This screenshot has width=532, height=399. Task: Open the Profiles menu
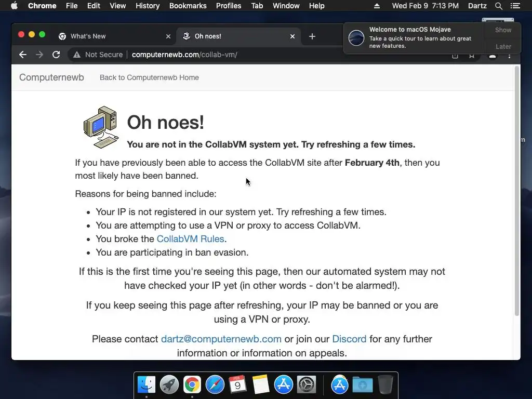coord(229,6)
